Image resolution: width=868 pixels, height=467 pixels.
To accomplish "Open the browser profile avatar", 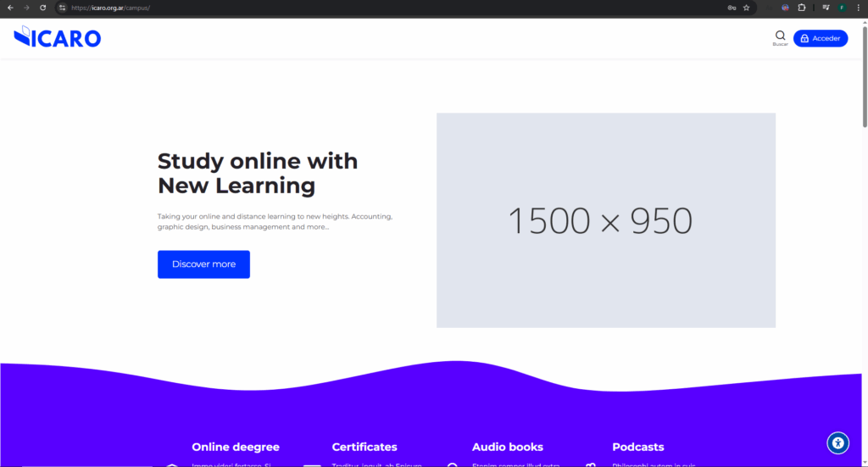I will coord(842,8).
